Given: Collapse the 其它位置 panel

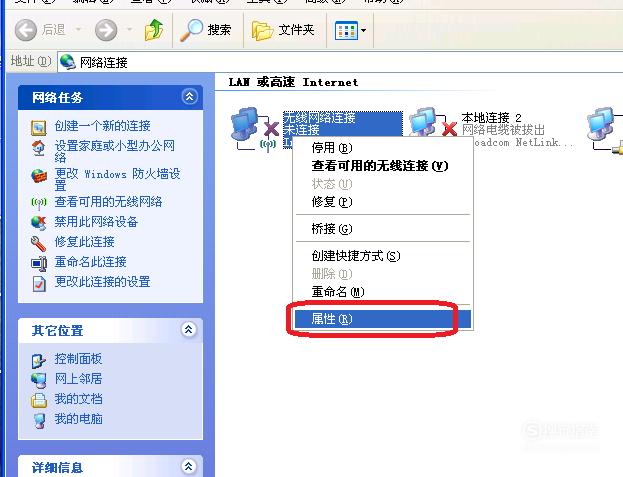Looking at the screenshot, I should pos(189,329).
